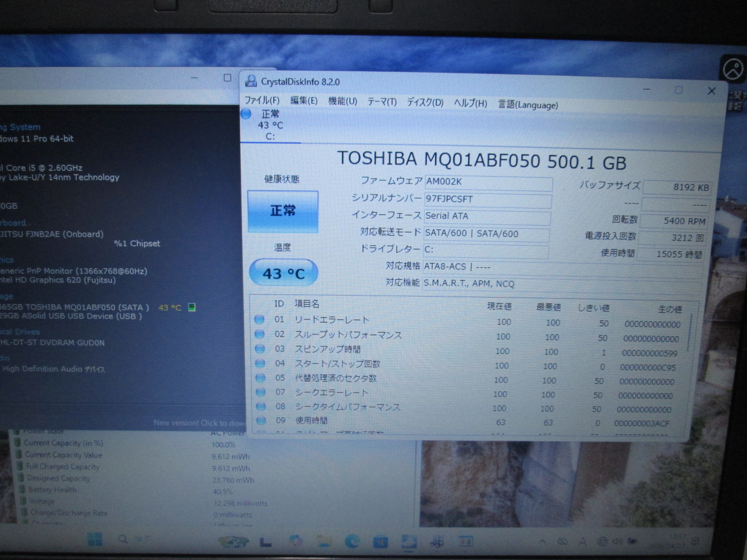Open the ファイル(F) menu
This screenshot has width=747, height=560.
(262, 100)
